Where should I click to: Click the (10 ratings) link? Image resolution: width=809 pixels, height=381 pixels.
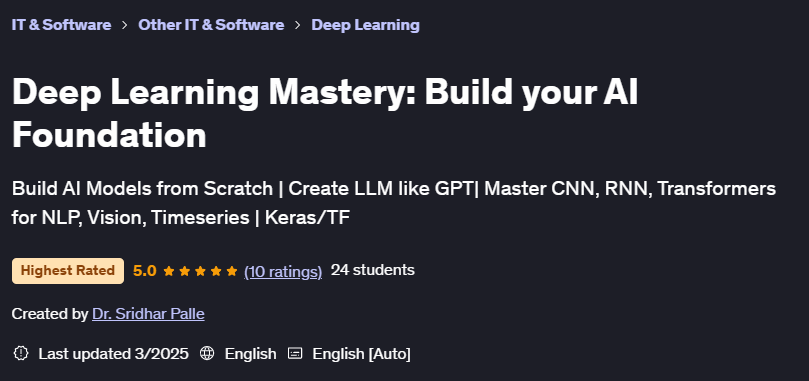tap(283, 271)
